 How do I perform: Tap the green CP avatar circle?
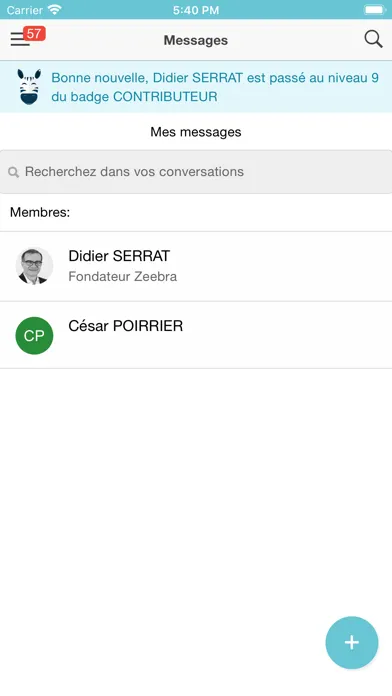tap(34, 336)
